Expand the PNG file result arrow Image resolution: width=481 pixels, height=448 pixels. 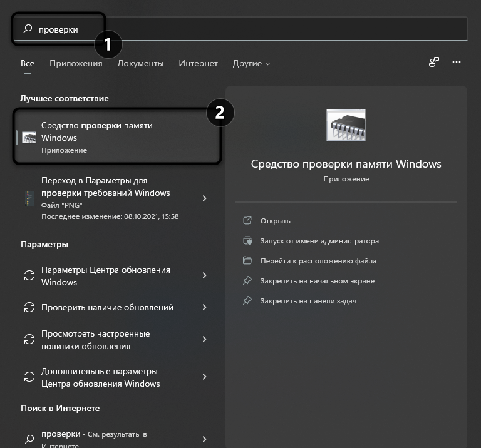coord(205,198)
